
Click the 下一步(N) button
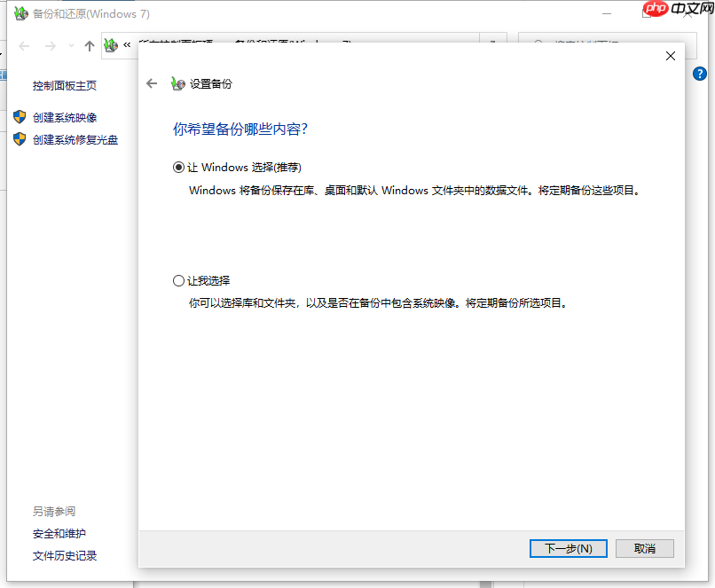pyautogui.click(x=568, y=548)
